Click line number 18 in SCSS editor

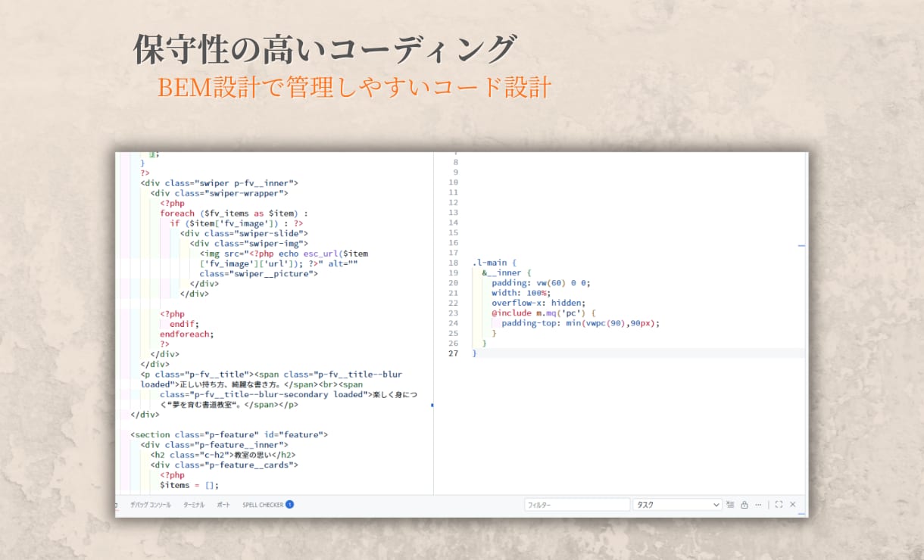(454, 263)
